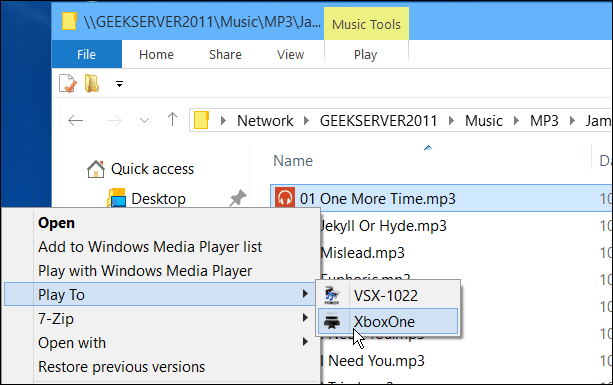613x385 pixels.
Task: Select Mislead.mp3 file
Action: point(362,253)
